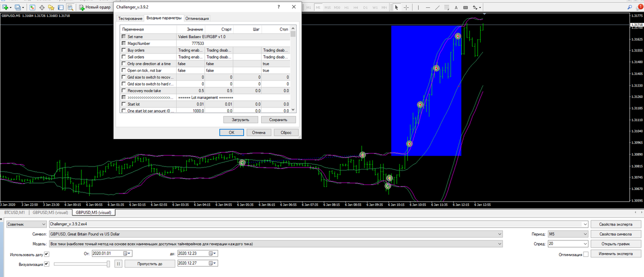Click the Сохранить button
The width and height of the screenshot is (644, 277).
(x=279, y=120)
